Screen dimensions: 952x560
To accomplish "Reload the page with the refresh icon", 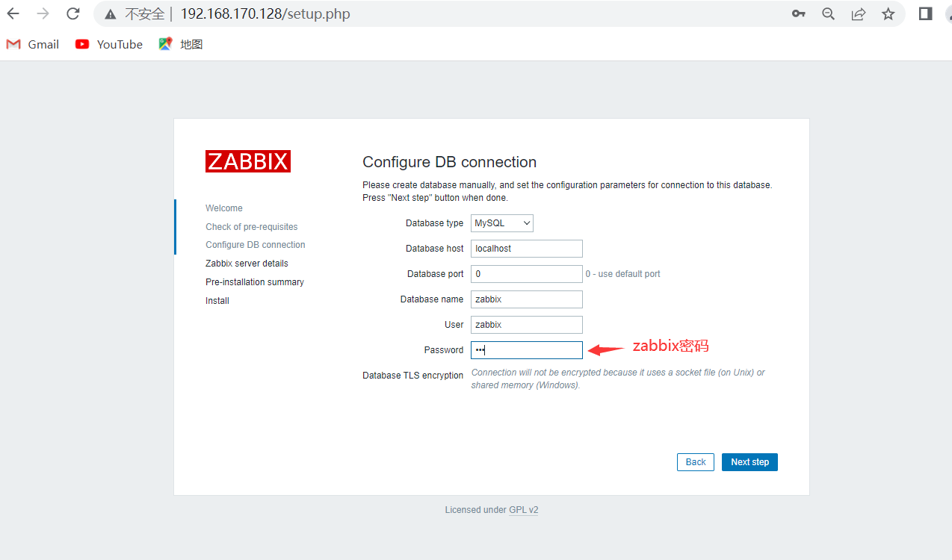I will (72, 13).
